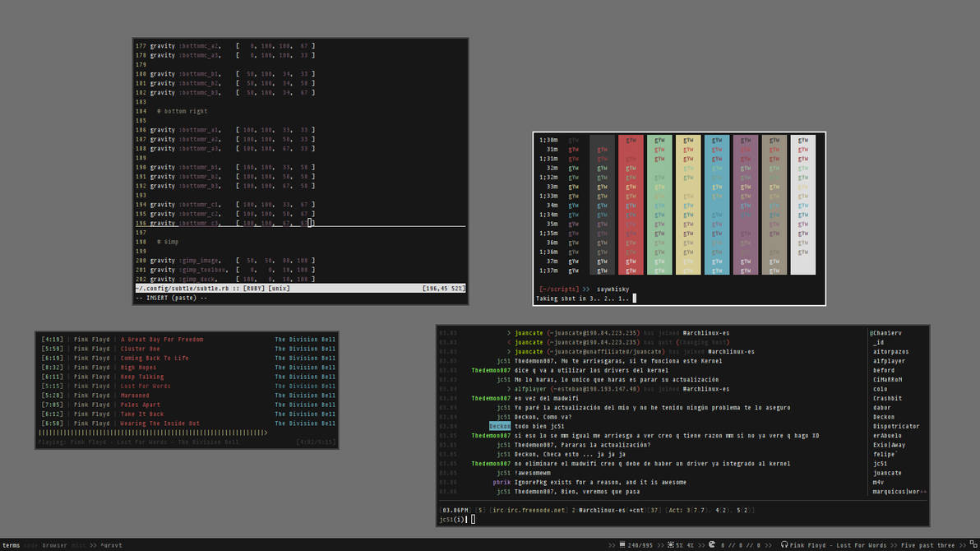Click the 'saywhisky' command text
The width and height of the screenshot is (980, 551).
pos(612,289)
